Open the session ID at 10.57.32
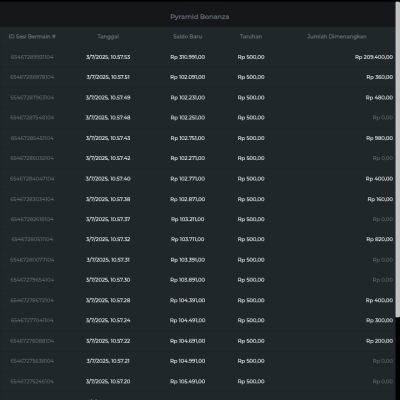Image resolution: width=400 pixels, height=400 pixels. click(32, 239)
